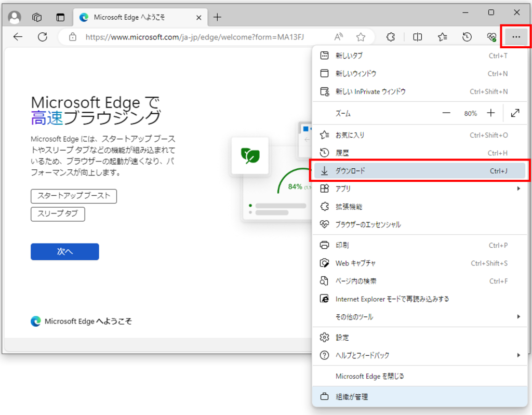Image resolution: width=532 pixels, height=415 pixels.
Task: Click the スタートアップ ブースト button
Action: point(74,196)
